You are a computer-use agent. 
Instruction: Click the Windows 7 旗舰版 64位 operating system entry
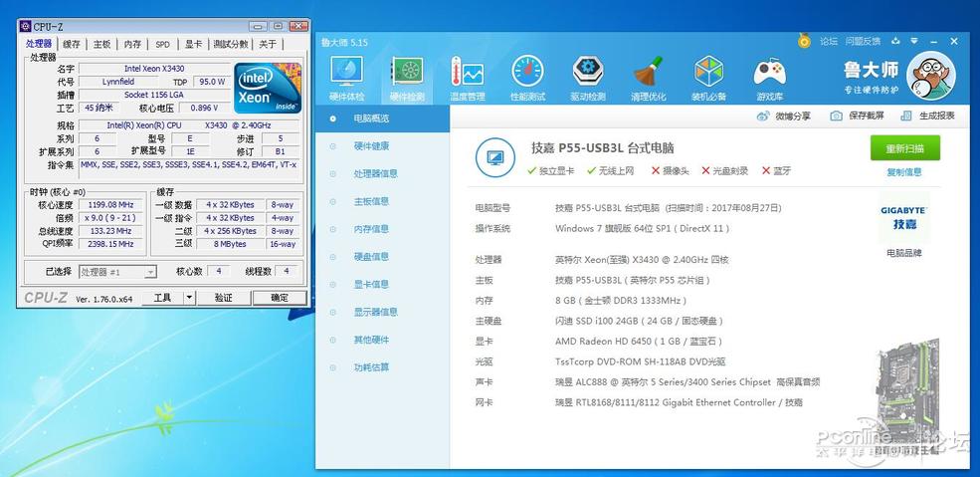point(642,229)
